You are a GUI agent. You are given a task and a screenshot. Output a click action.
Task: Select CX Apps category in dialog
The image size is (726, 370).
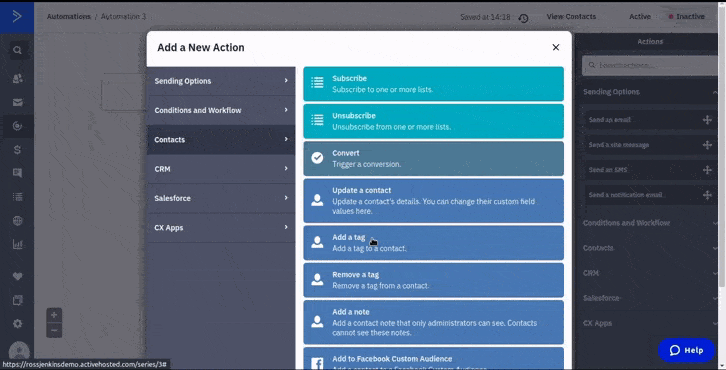click(x=221, y=228)
